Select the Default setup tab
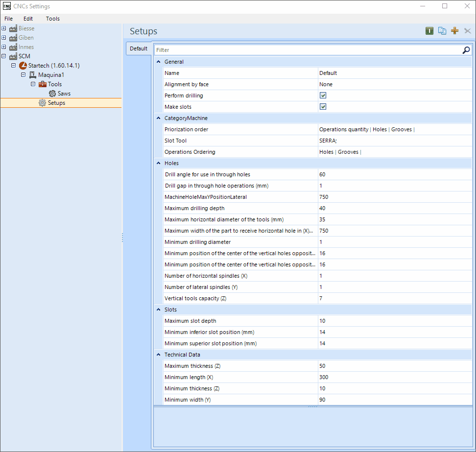 click(139, 48)
